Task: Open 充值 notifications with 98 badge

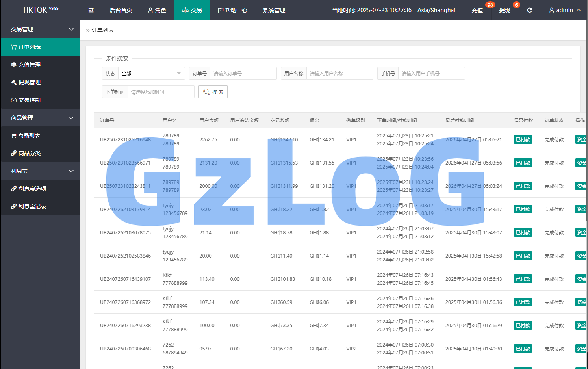Action: 477,10
